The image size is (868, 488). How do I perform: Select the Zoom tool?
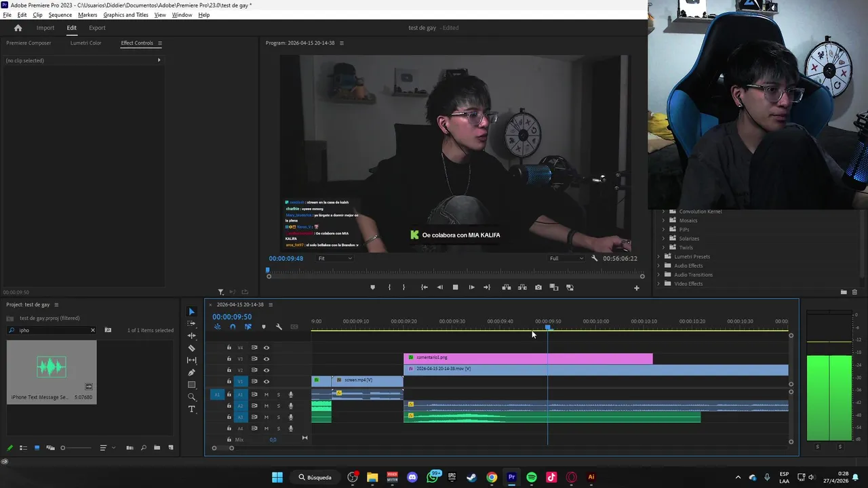point(192,397)
